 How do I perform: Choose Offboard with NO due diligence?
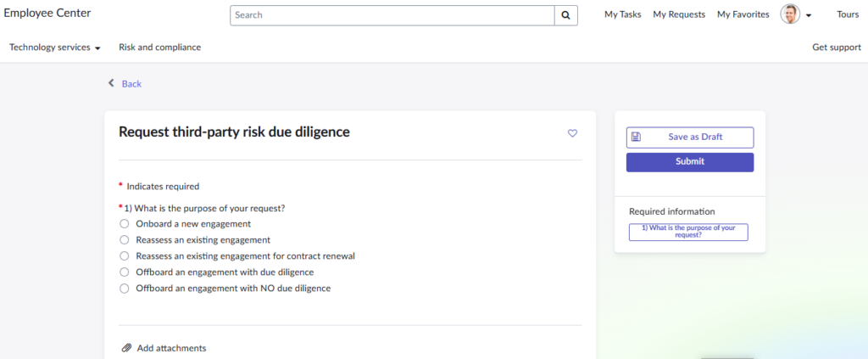125,289
